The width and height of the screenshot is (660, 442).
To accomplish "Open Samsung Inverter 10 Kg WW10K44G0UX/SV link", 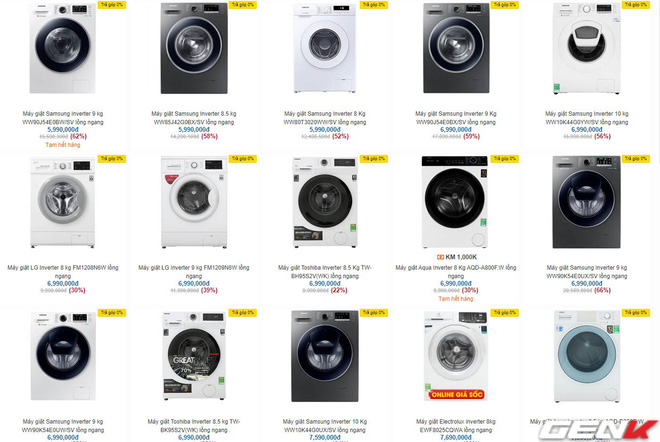I will [x=325, y=426].
